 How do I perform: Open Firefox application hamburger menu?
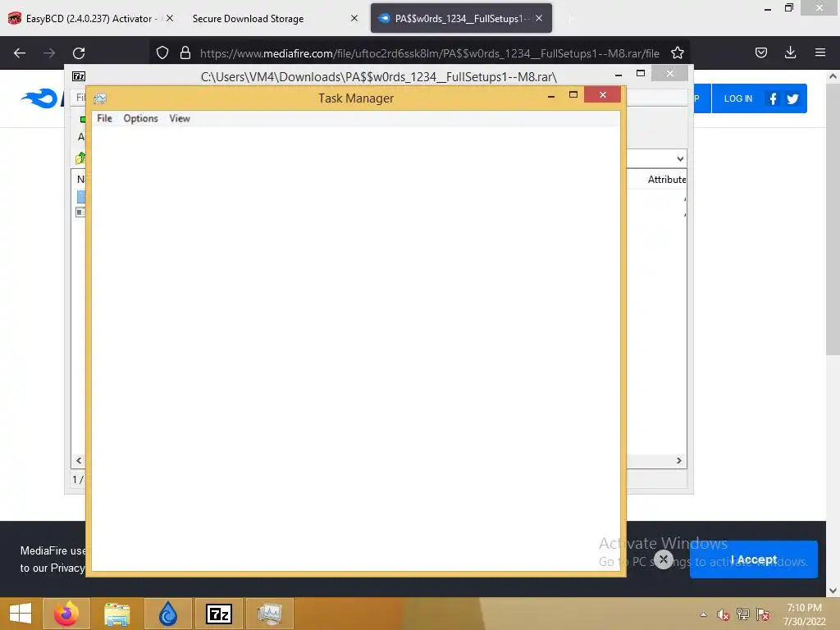(820, 52)
